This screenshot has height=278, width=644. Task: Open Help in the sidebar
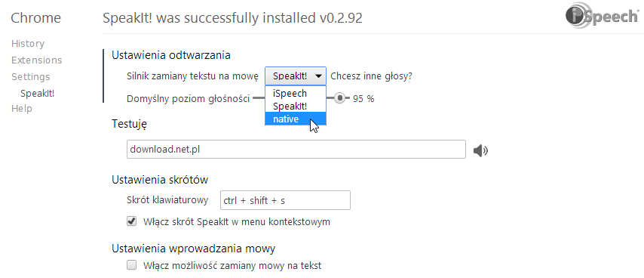21,109
